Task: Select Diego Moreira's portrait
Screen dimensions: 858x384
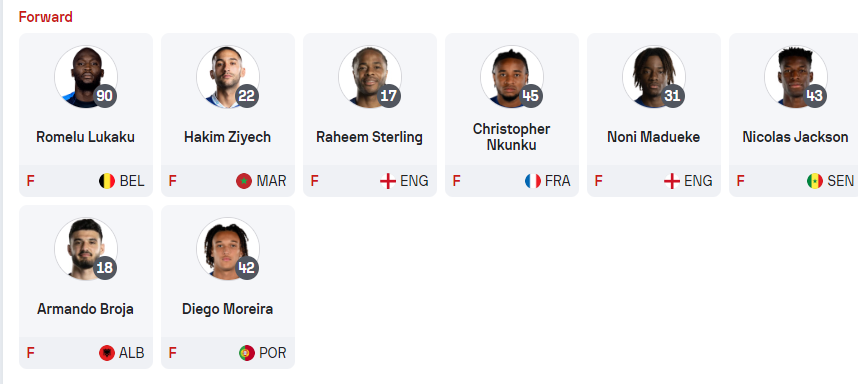Action: [x=228, y=249]
